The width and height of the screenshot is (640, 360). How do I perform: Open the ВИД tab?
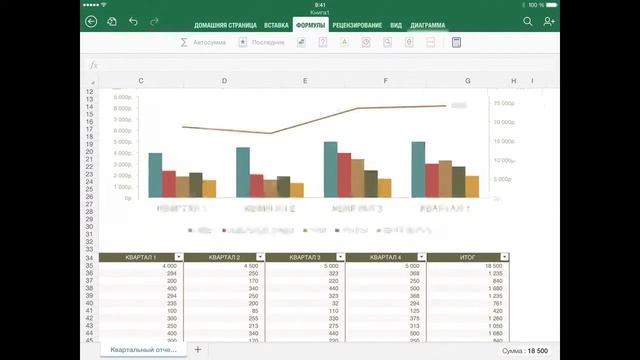point(396,25)
